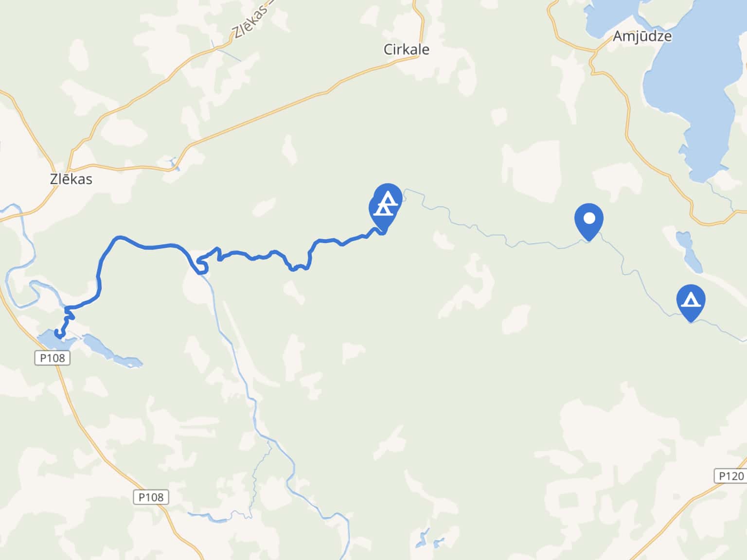Click the Cirkale village label
The image size is (747, 560).
pos(407,49)
